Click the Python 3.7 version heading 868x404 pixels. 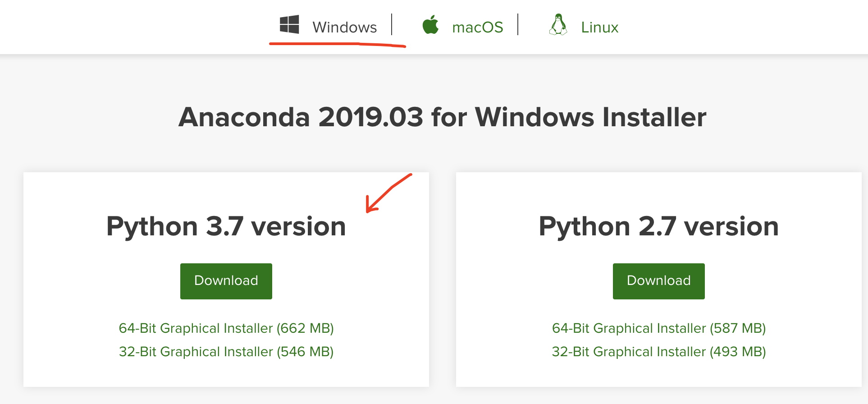tap(226, 226)
